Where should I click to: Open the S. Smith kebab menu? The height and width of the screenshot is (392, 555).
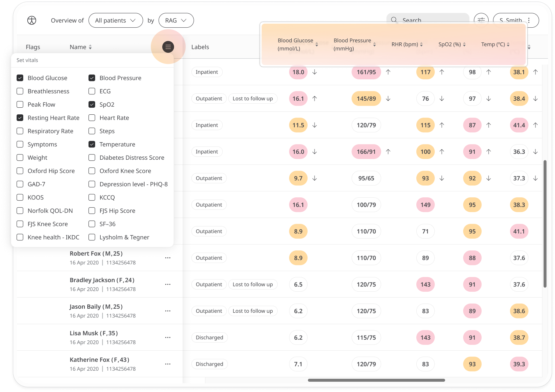pos(529,20)
